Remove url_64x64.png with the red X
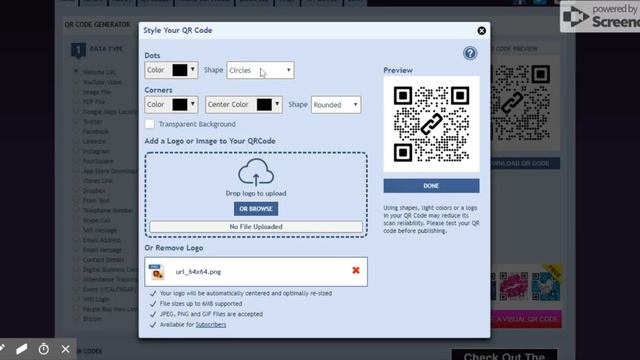The height and width of the screenshot is (360, 640). pos(356,270)
